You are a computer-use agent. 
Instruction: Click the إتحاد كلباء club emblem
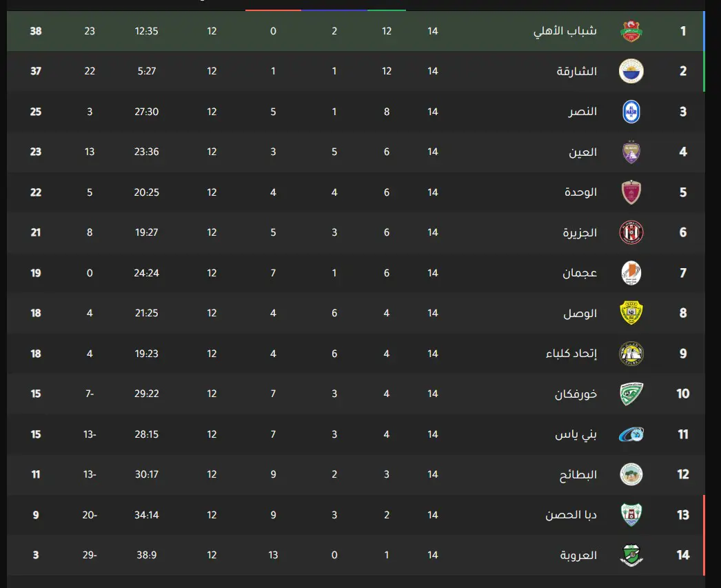coord(631,354)
